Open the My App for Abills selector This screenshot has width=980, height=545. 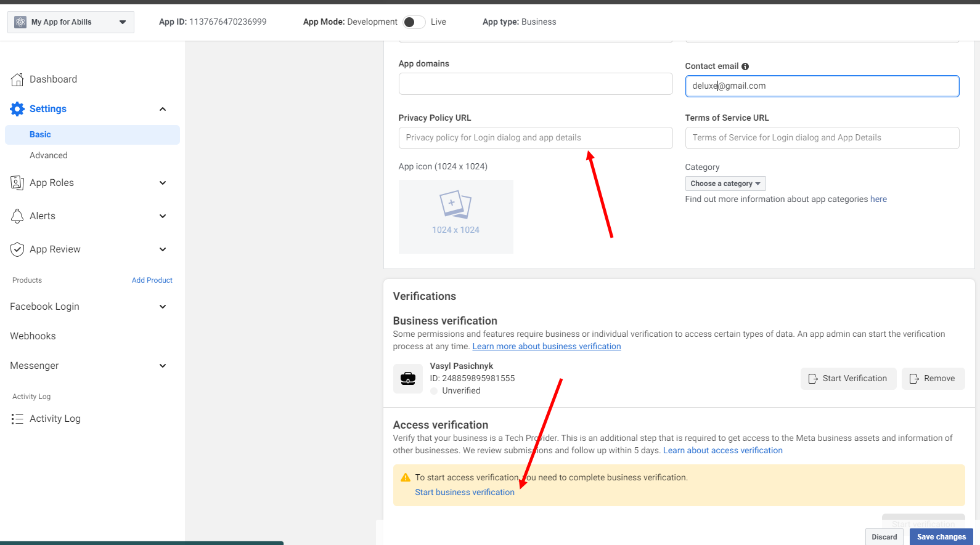click(x=71, y=22)
